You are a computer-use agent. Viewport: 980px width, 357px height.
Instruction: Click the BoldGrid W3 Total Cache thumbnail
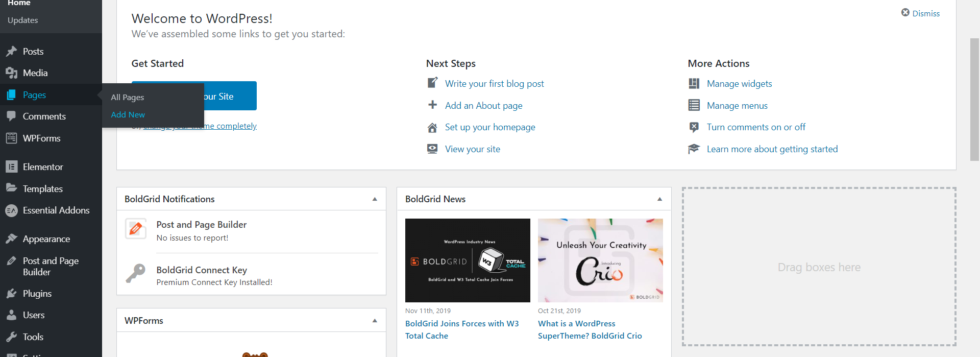[468, 260]
